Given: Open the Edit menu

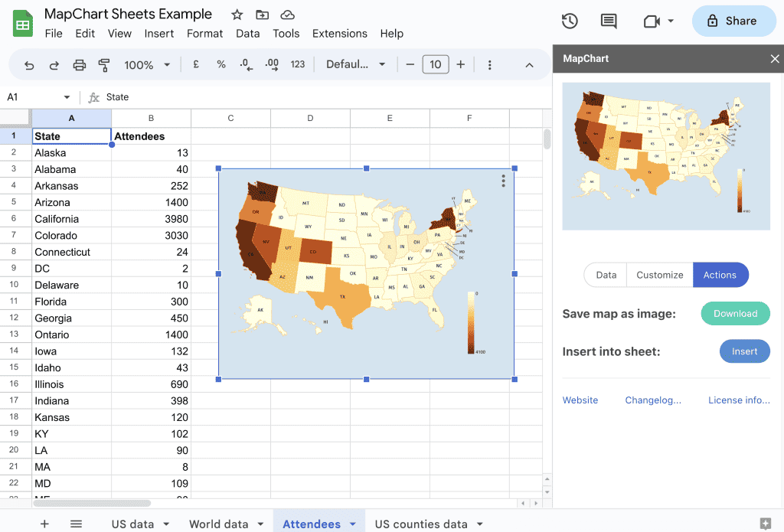Looking at the screenshot, I should (85, 34).
